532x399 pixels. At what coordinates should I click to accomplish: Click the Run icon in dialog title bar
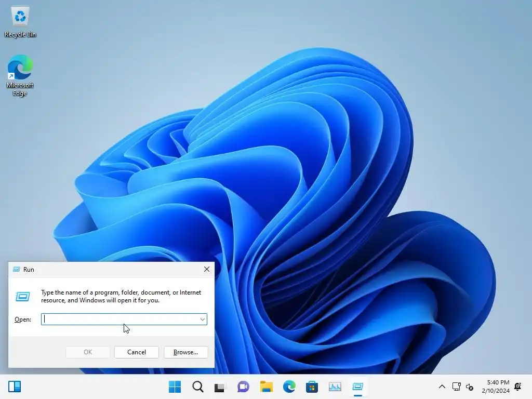(x=16, y=270)
